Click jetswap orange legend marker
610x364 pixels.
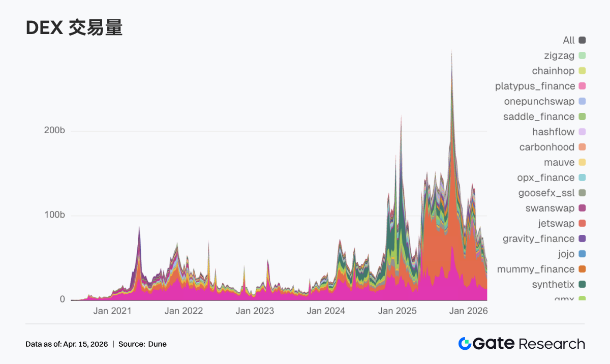coord(582,224)
